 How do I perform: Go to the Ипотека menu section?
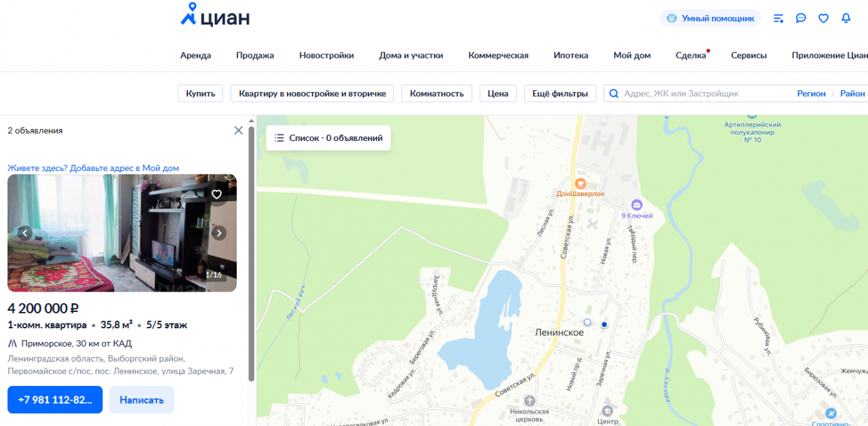coord(570,56)
